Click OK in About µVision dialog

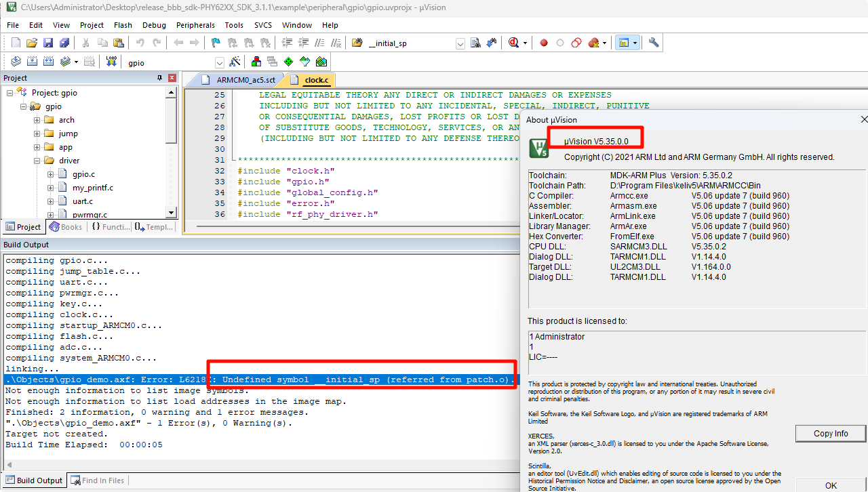(831, 485)
